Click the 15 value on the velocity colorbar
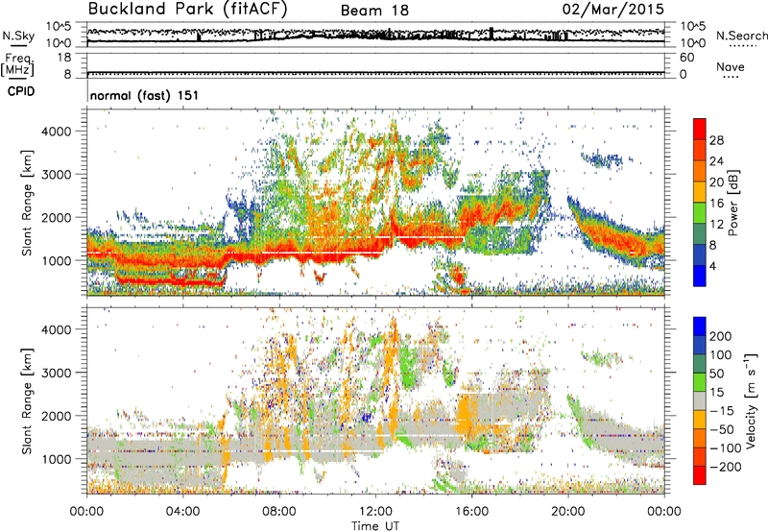 click(717, 392)
